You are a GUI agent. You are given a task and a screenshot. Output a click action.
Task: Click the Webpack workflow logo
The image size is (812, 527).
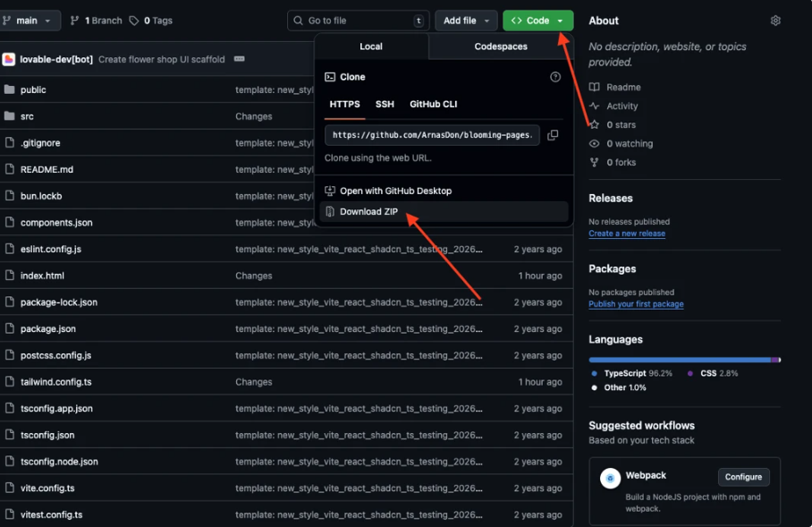pyautogui.click(x=611, y=479)
